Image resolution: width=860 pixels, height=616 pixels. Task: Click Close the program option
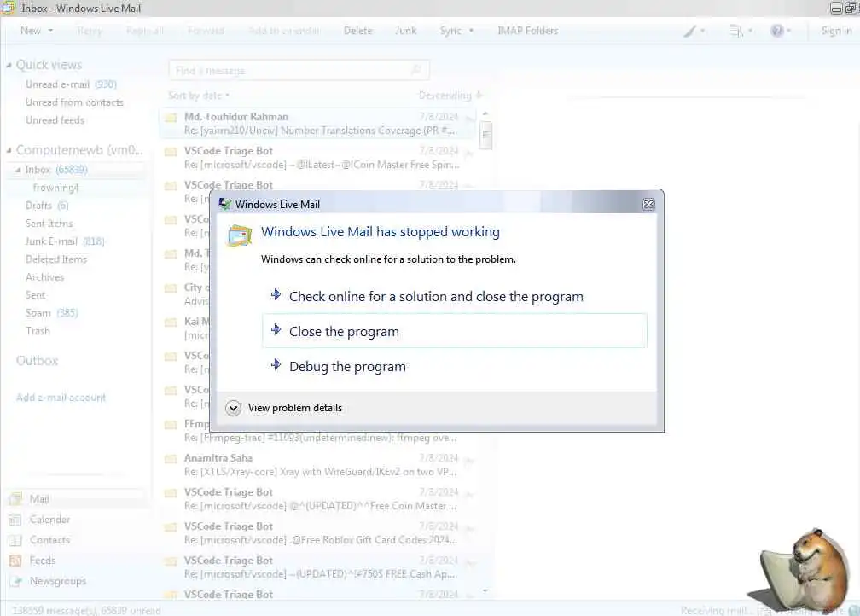coord(454,331)
